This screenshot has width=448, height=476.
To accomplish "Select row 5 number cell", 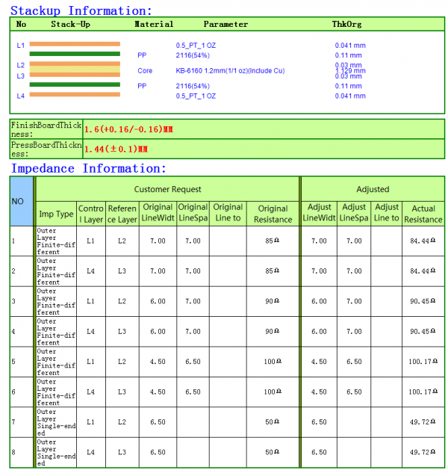I will coord(22,362).
